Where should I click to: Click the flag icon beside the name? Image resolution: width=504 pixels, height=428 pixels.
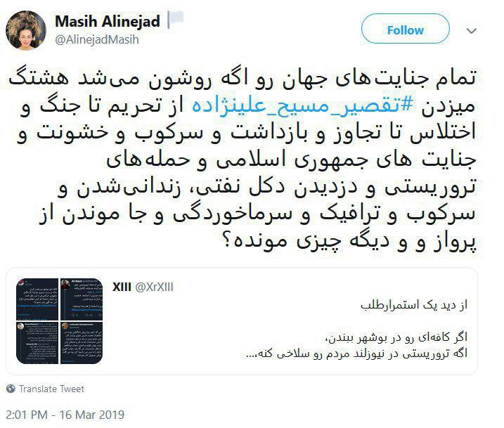pyautogui.click(x=176, y=19)
